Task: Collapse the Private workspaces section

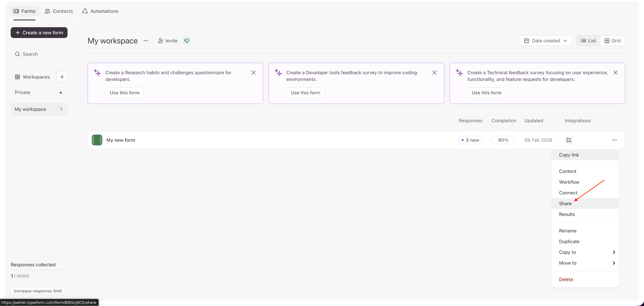Action: coord(61,92)
